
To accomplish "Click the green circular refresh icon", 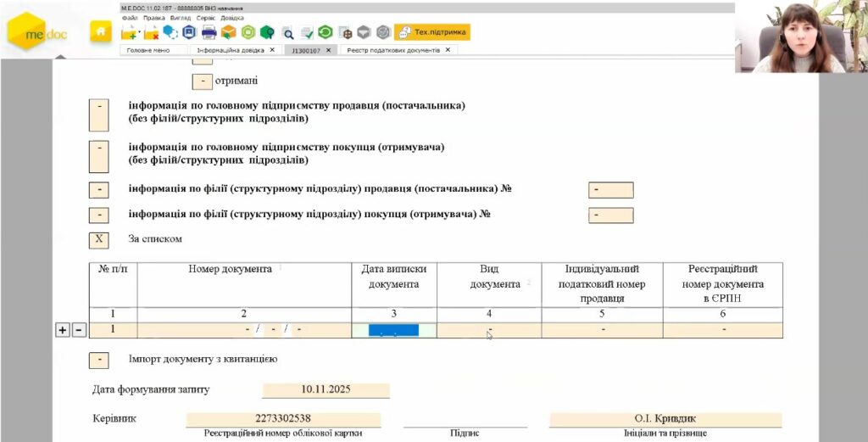I will point(325,33).
